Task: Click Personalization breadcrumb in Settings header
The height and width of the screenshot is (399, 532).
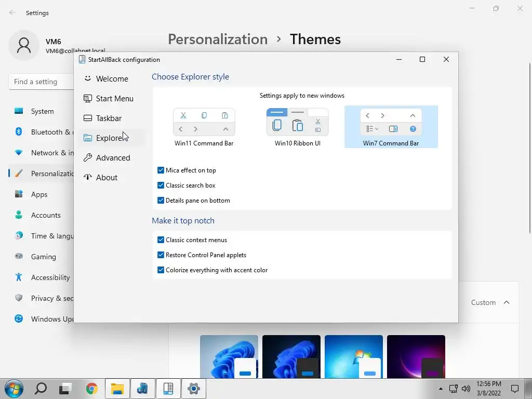Action: coord(218,39)
